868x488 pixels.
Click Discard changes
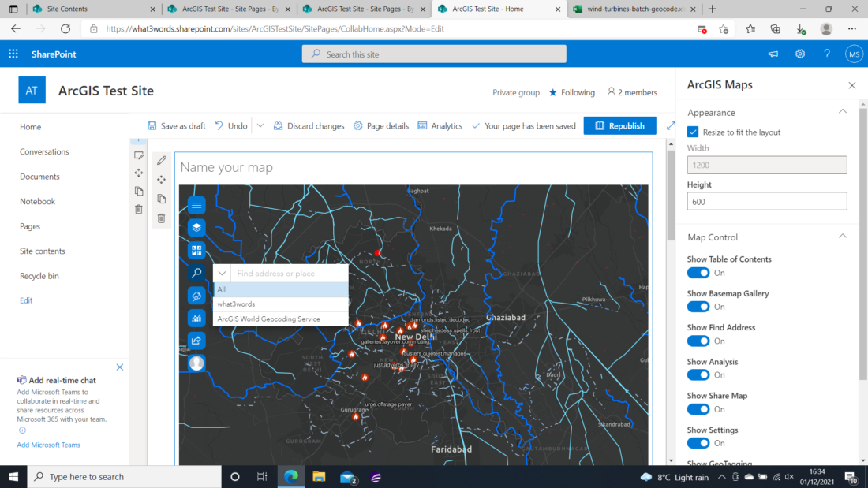(309, 125)
